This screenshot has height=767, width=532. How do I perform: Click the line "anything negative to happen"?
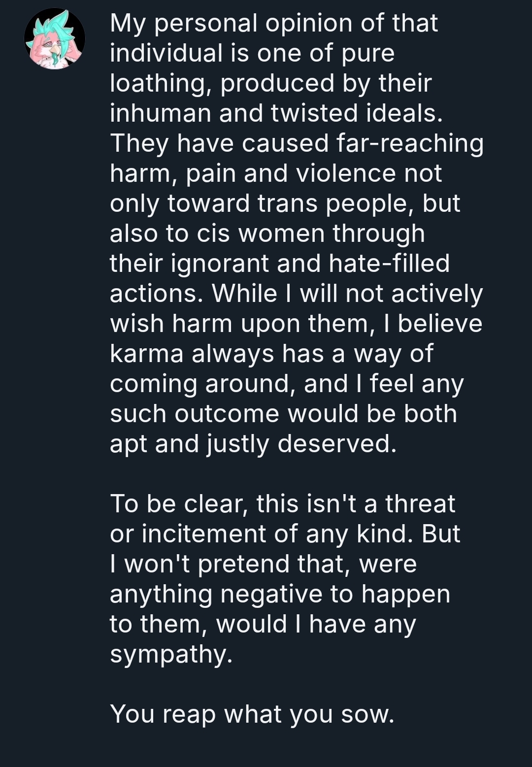point(280,594)
